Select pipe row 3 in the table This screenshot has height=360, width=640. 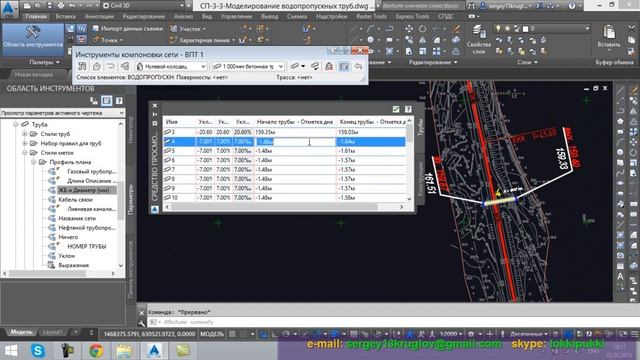(x=284, y=132)
